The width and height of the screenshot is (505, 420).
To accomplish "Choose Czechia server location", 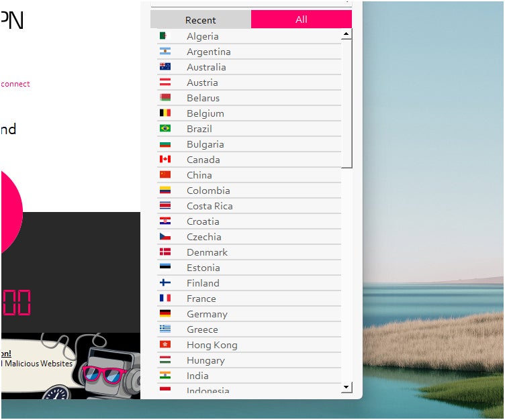I will [x=204, y=238].
